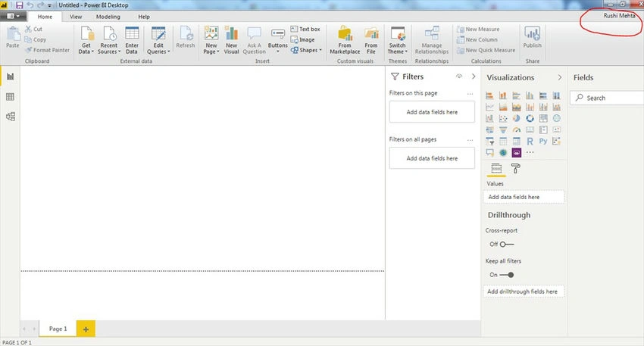This screenshot has height=346, width=644.
Task: Select the Python visual
Action: (x=543, y=141)
